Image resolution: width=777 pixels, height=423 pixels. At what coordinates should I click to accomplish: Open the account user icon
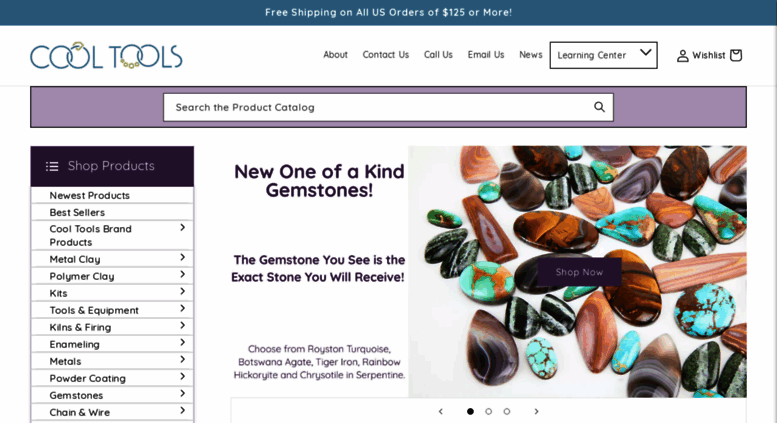[x=682, y=55]
